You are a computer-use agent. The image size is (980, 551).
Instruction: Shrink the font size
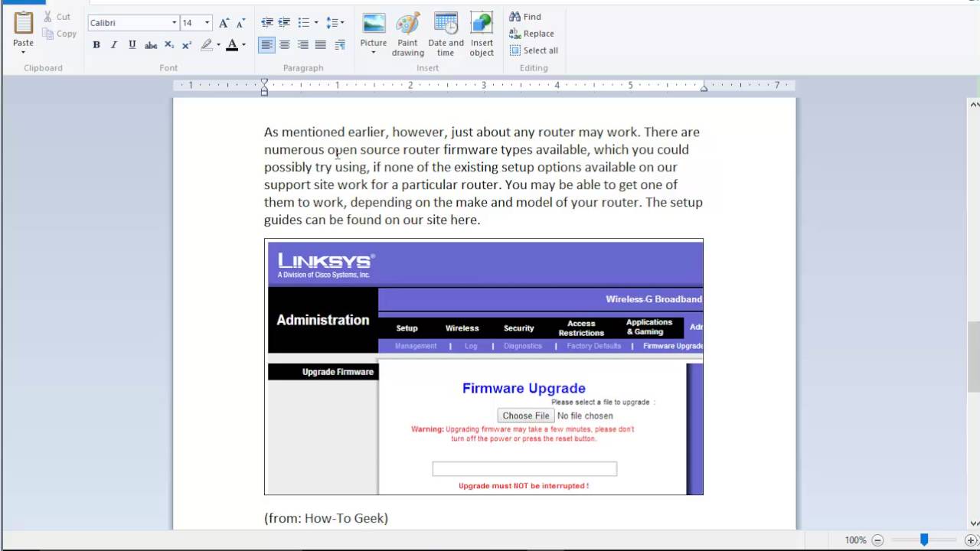(240, 23)
